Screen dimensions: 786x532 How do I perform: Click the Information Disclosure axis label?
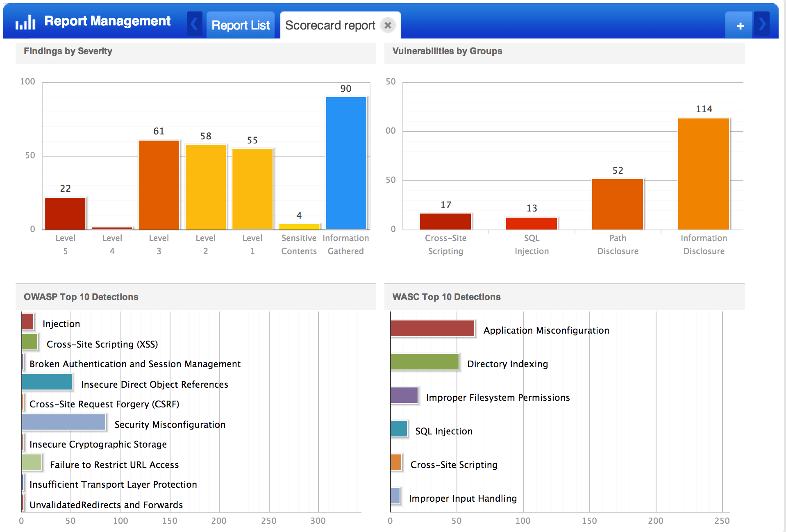(x=704, y=244)
